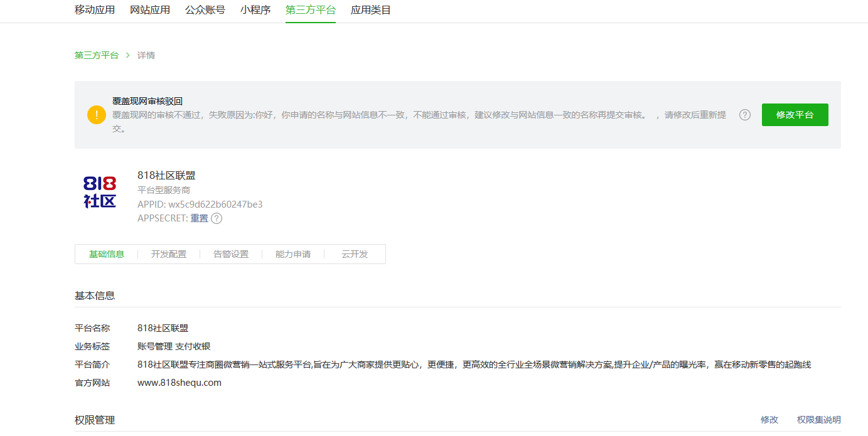Screen dimensions: 868x436
Task: Click 修改 link in 权限管理 section
Action: [769, 420]
